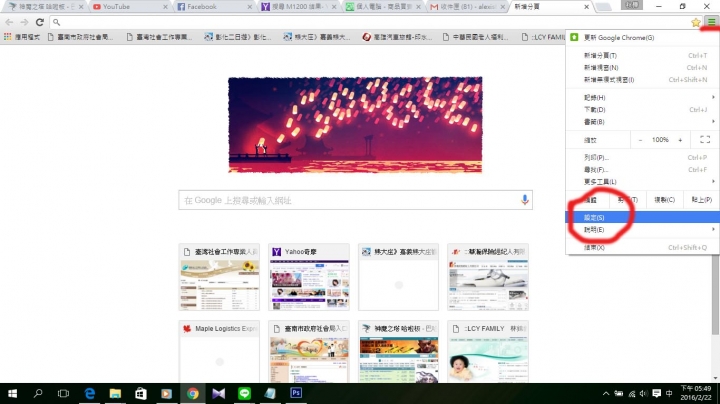
Task: Open File Explorer from taskbar
Action: pos(115,393)
